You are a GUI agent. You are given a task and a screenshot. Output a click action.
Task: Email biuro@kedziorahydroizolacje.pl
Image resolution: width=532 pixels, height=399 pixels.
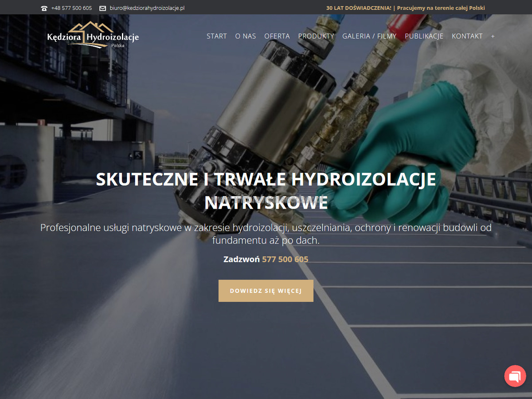147,8
